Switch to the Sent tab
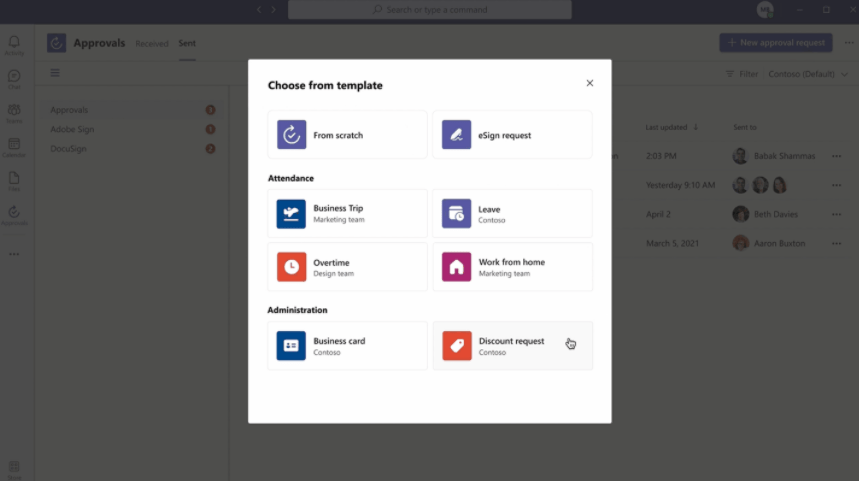Viewport: 859px width, 481px height. pyautogui.click(x=187, y=44)
